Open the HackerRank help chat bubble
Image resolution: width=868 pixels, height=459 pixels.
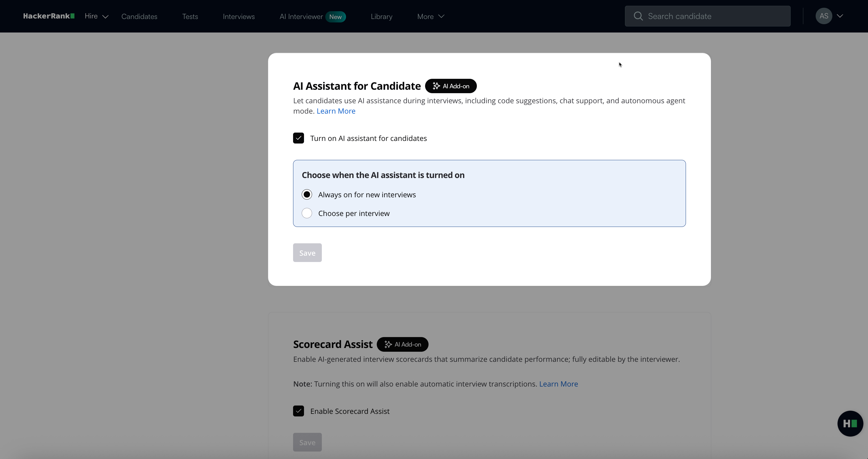(x=850, y=423)
